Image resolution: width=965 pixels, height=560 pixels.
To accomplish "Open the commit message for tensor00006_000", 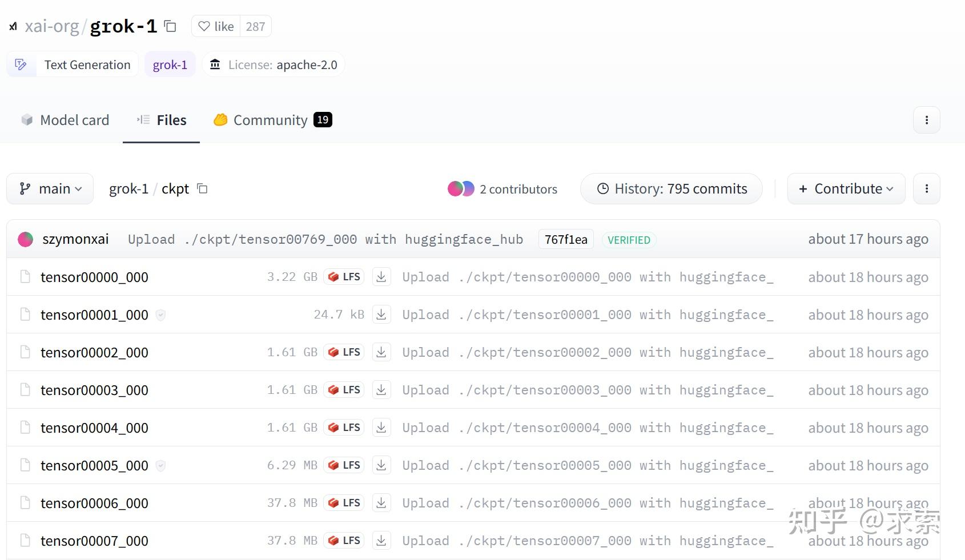I will (x=588, y=503).
